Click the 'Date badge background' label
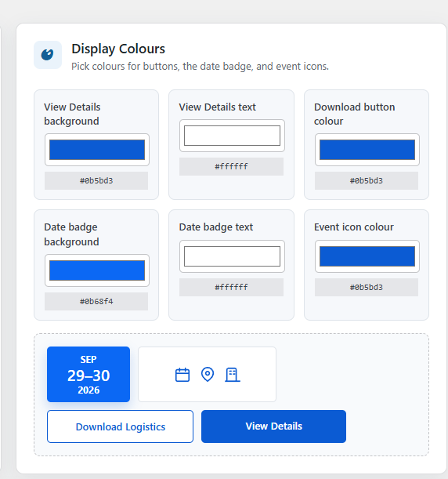The image size is (448, 479). (x=71, y=234)
